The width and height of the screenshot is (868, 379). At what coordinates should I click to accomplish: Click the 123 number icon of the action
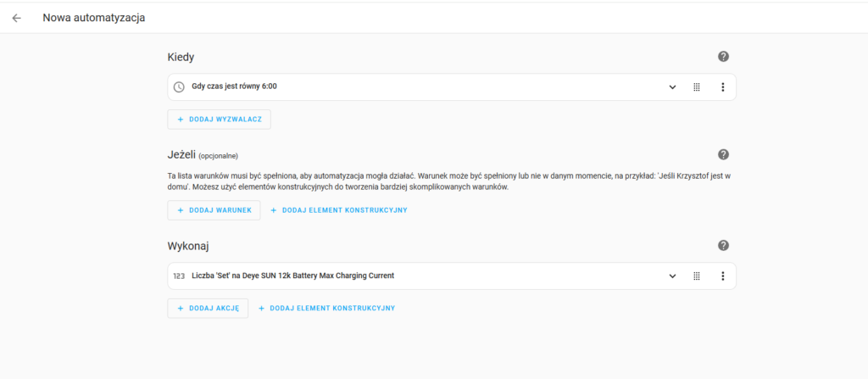pyautogui.click(x=179, y=276)
